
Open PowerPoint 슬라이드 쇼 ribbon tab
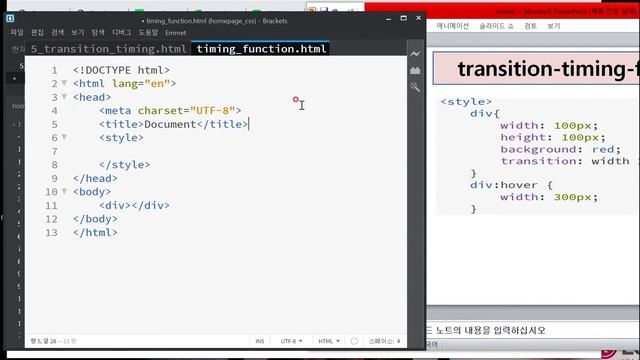pyautogui.click(x=496, y=26)
